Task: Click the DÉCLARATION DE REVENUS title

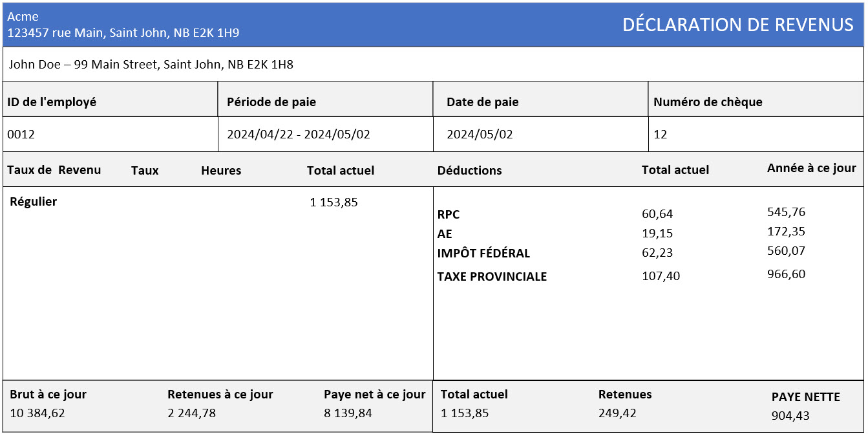Action: point(737,25)
